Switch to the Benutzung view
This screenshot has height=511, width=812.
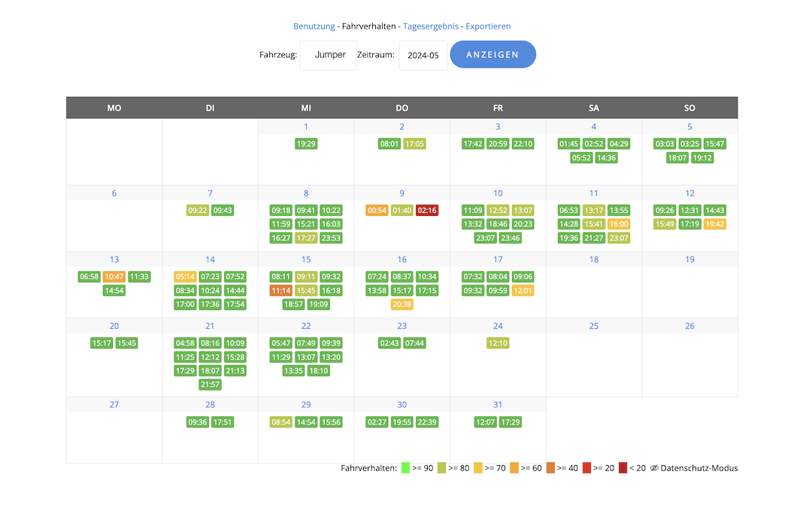tap(314, 26)
